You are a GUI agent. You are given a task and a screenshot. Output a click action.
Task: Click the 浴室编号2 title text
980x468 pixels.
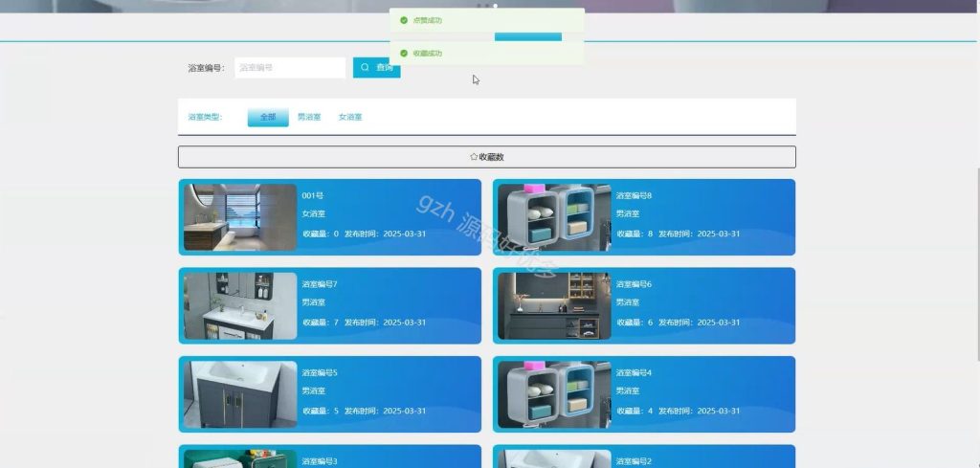tap(634, 461)
